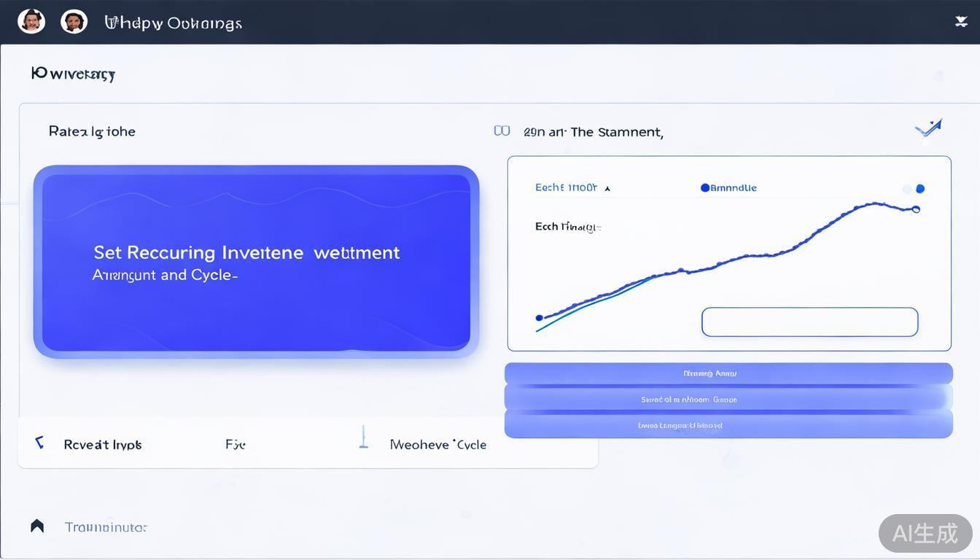
Task: Click the collapse icon at top-right of header
Action: 961,22
